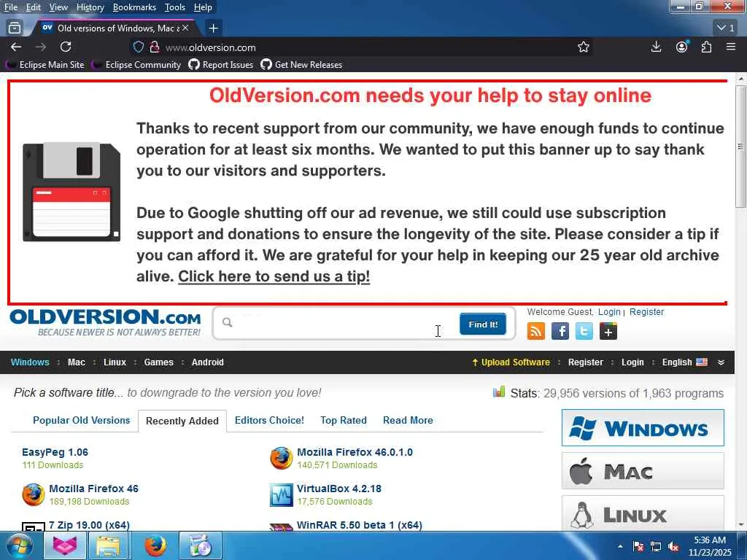Viewport: 747px width, 560px height.
Task: Bookmark this page with the star
Action: click(x=583, y=47)
